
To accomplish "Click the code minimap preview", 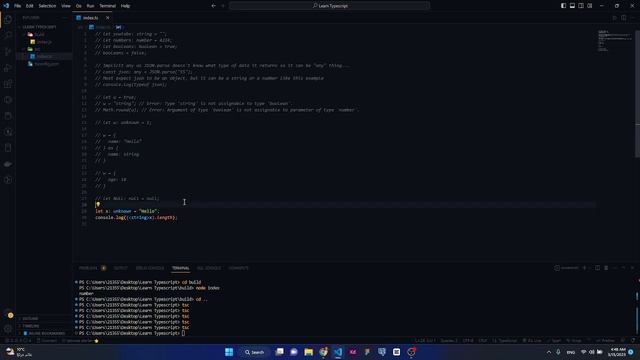I will pos(614,41).
